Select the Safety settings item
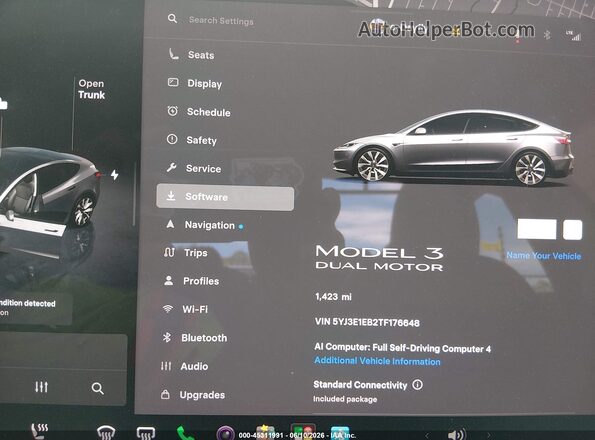Screen dimensions: 595x440 (192, 140)
